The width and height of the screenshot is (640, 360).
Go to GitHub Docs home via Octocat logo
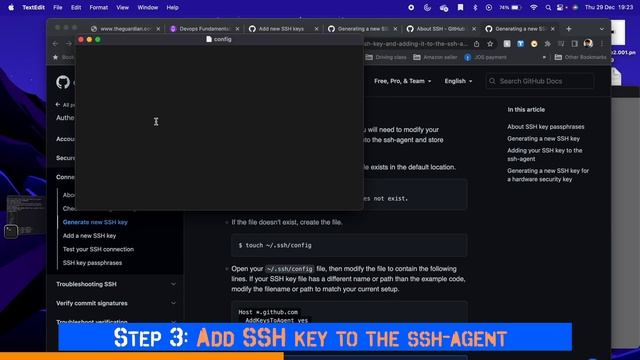(63, 82)
